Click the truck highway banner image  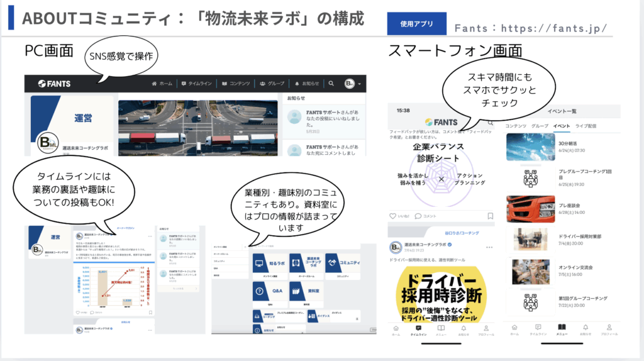click(x=198, y=128)
